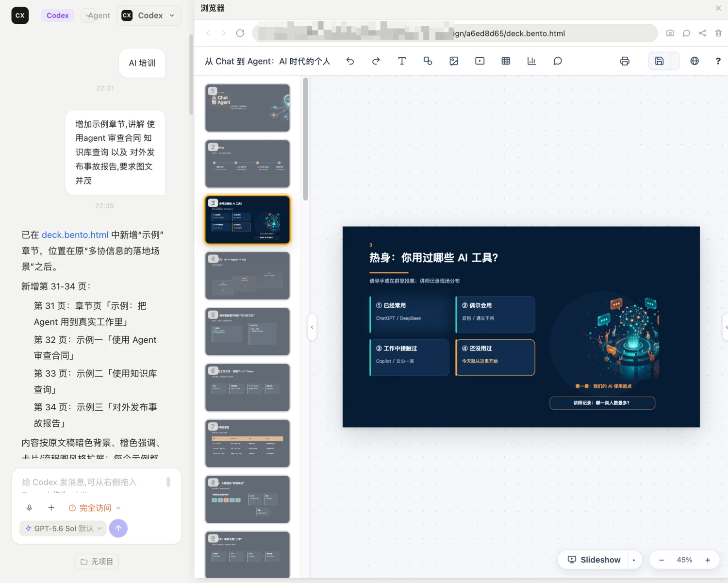Start the Slideshow
Viewport: 728px width, 583px height.
pyautogui.click(x=594, y=560)
